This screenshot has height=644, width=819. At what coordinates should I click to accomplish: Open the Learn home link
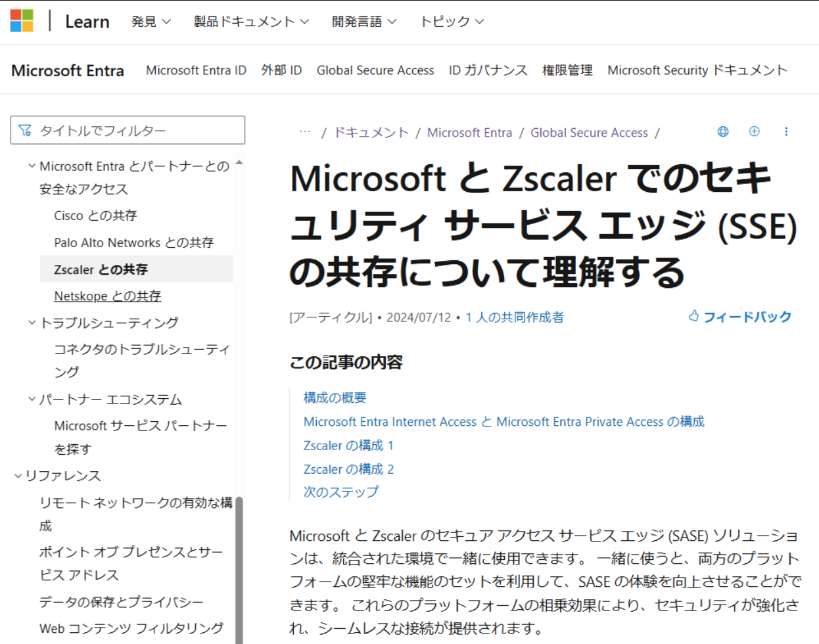click(x=87, y=22)
